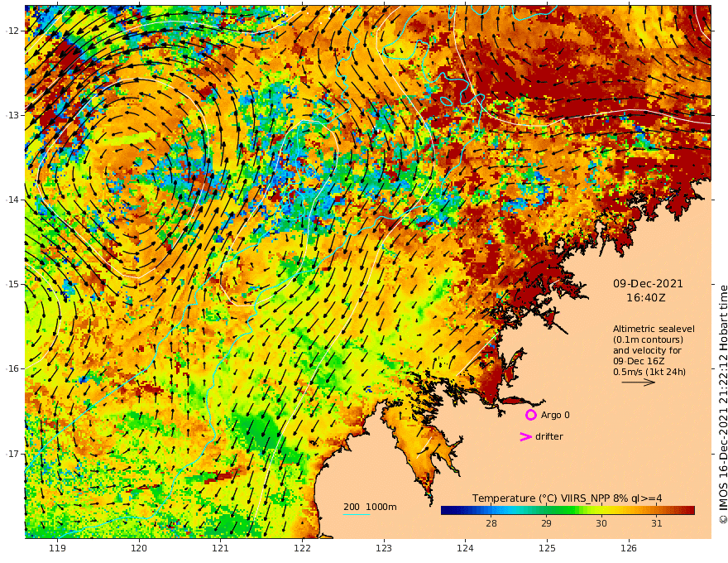Click the 'Altimetric sealevel' caption text
Screen dimensions: 728x563
pyautogui.click(x=654, y=329)
